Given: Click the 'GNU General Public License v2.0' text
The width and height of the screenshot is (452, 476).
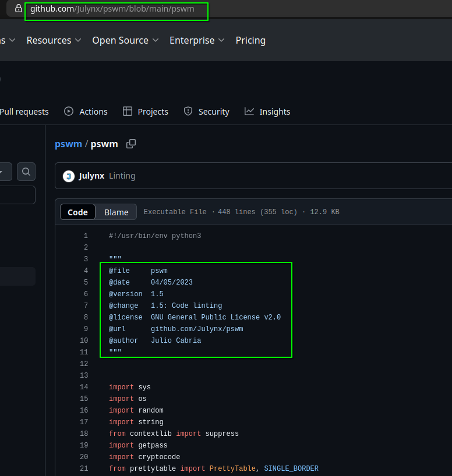Looking at the screenshot, I should [216, 317].
